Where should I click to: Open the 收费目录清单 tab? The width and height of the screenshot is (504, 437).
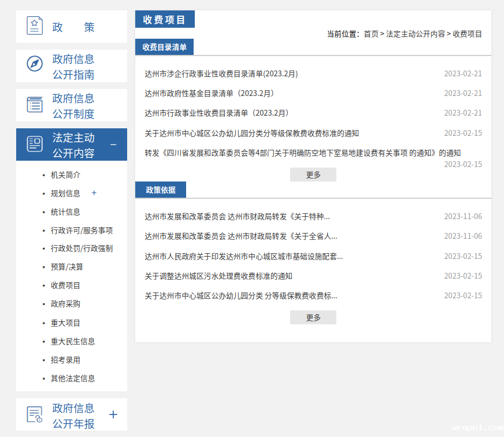pyautogui.click(x=164, y=47)
